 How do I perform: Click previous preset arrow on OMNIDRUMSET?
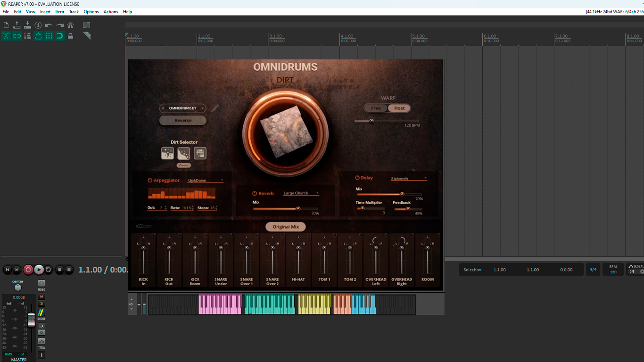163,108
